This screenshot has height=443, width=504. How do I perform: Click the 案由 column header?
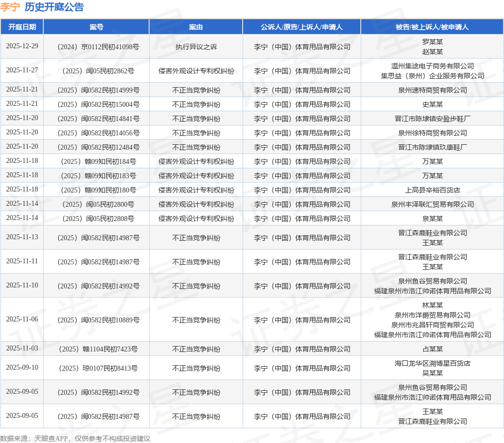coord(196,27)
